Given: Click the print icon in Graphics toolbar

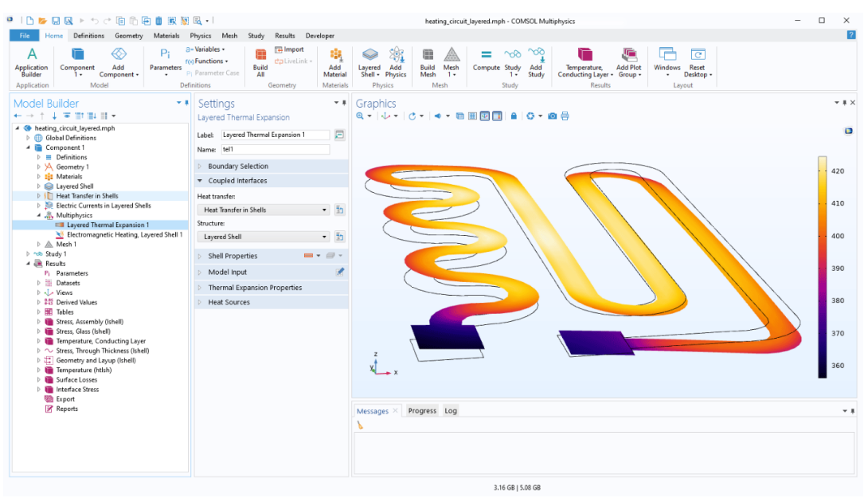Looking at the screenshot, I should pyautogui.click(x=565, y=116).
